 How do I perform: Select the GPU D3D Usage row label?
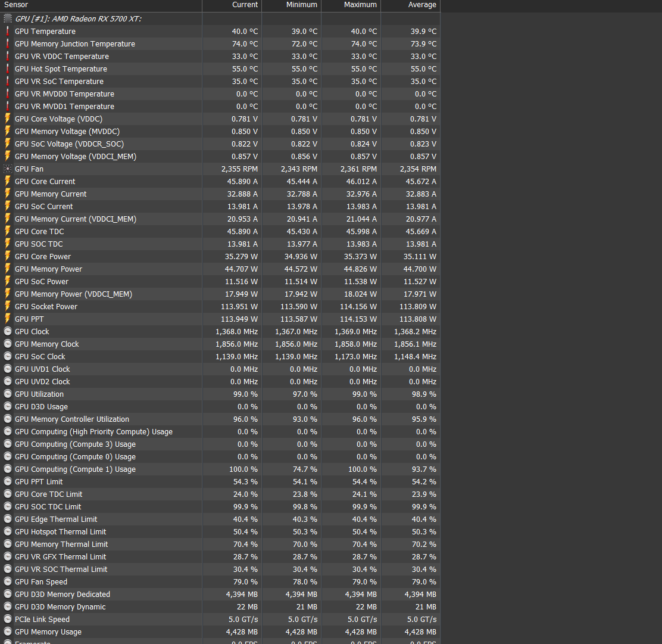pyautogui.click(x=42, y=406)
